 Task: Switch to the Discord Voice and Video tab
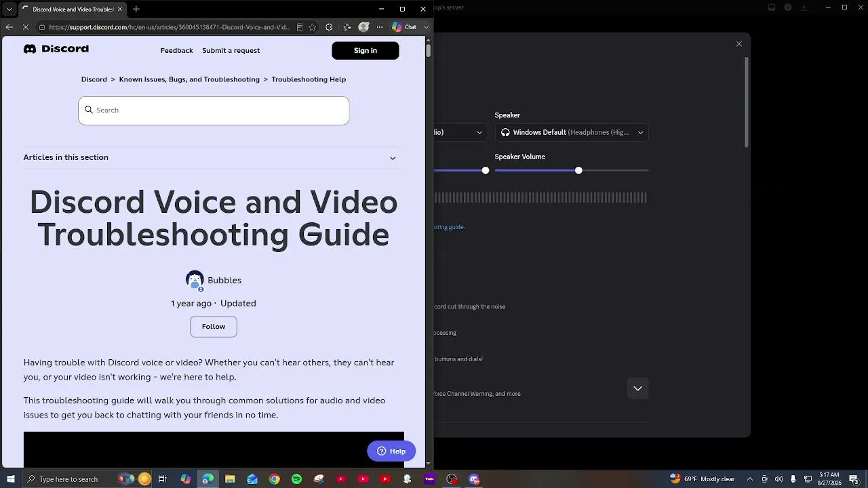tap(73, 9)
